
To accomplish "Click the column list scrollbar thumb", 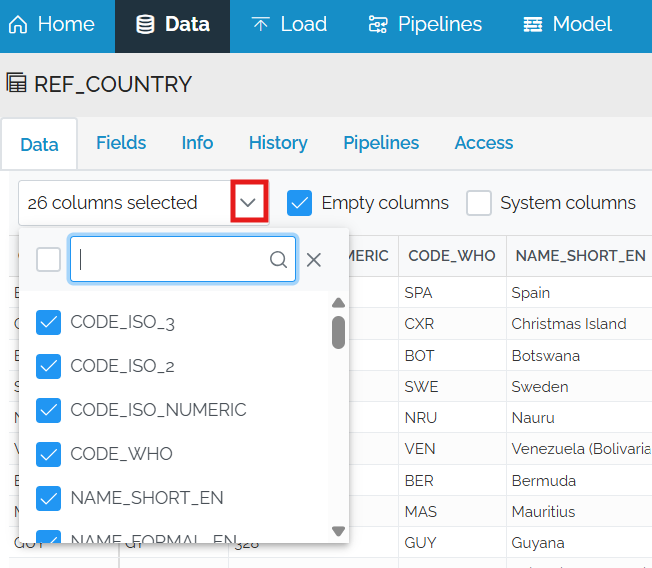I will point(338,332).
